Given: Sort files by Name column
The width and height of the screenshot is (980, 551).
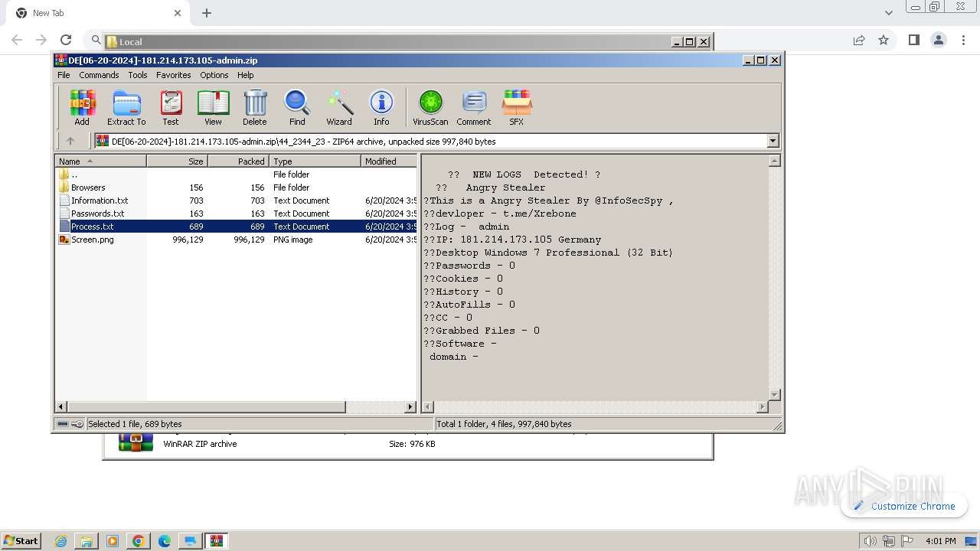Looking at the screenshot, I should 100,161.
